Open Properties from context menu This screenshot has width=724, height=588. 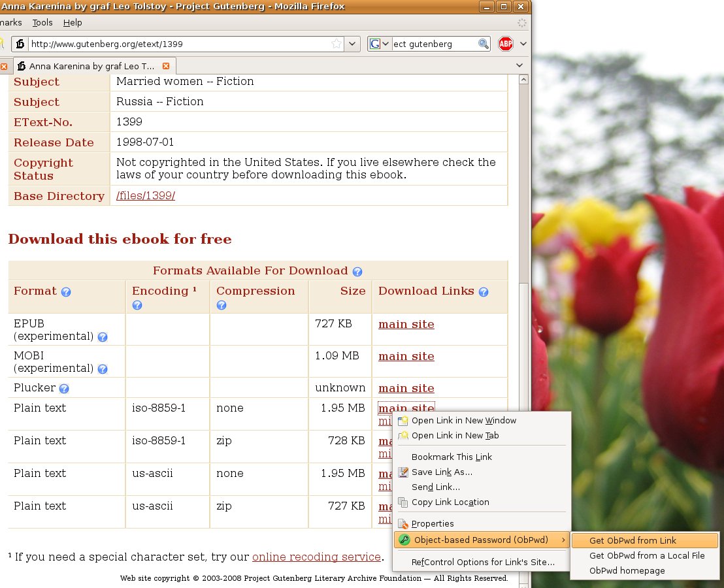(480, 524)
